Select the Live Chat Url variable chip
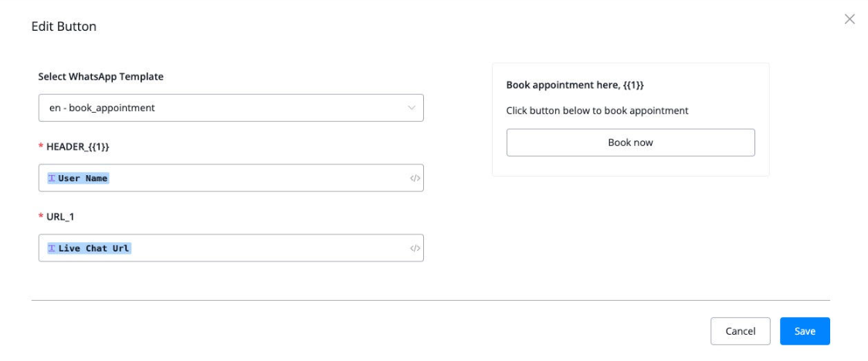Screen dimensions: 868x361 (93, 248)
